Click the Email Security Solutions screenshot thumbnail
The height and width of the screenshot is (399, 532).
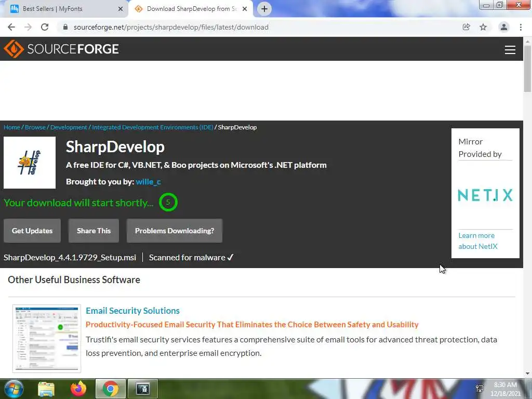click(x=47, y=339)
